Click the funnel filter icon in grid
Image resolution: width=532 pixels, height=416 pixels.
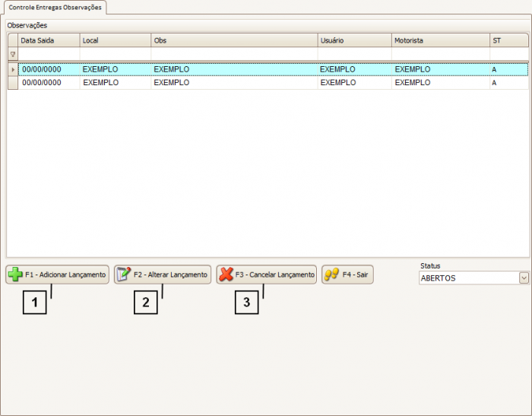(12, 54)
